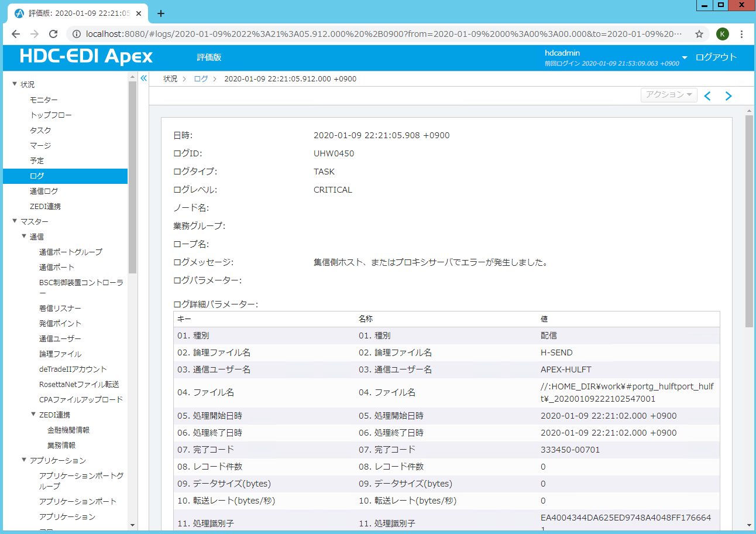Screen dimensions: 756x534
Task: Click the HDC-EDI Apex logo
Action: (x=86, y=57)
